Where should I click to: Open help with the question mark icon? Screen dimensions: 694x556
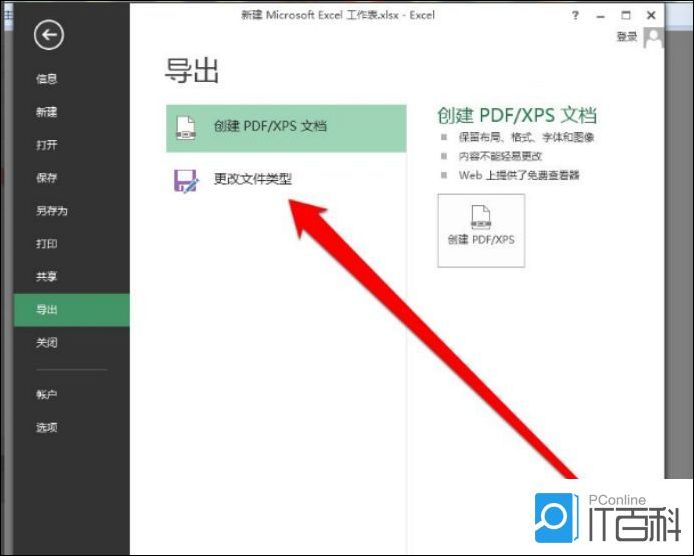click(575, 16)
